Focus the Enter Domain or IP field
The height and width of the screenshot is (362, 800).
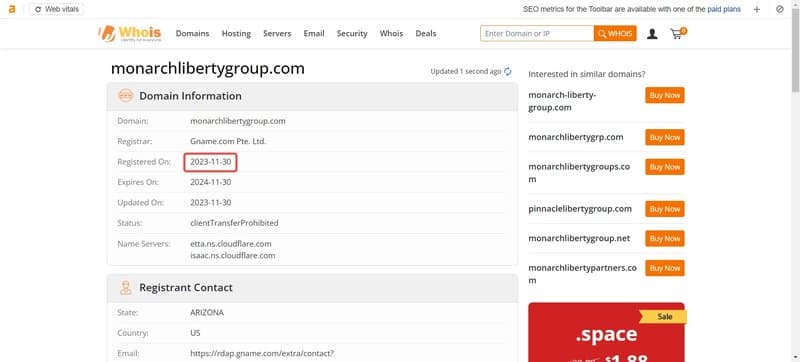pyautogui.click(x=537, y=34)
